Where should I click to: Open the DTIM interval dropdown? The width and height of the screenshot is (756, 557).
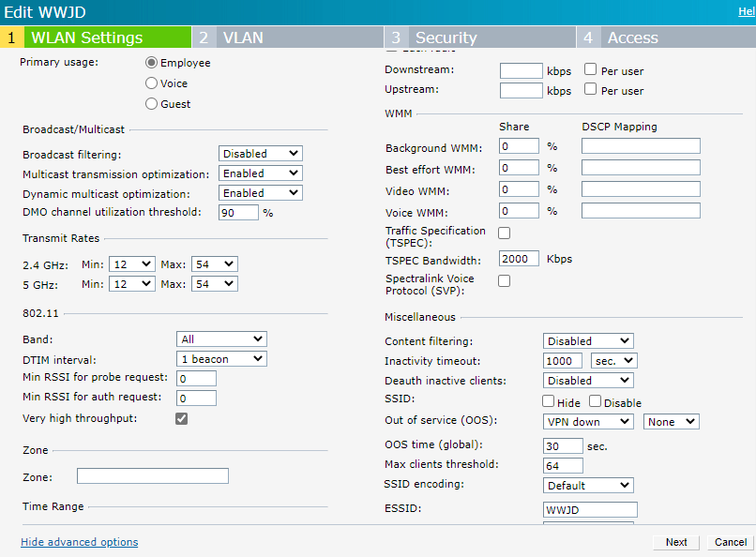click(x=221, y=358)
